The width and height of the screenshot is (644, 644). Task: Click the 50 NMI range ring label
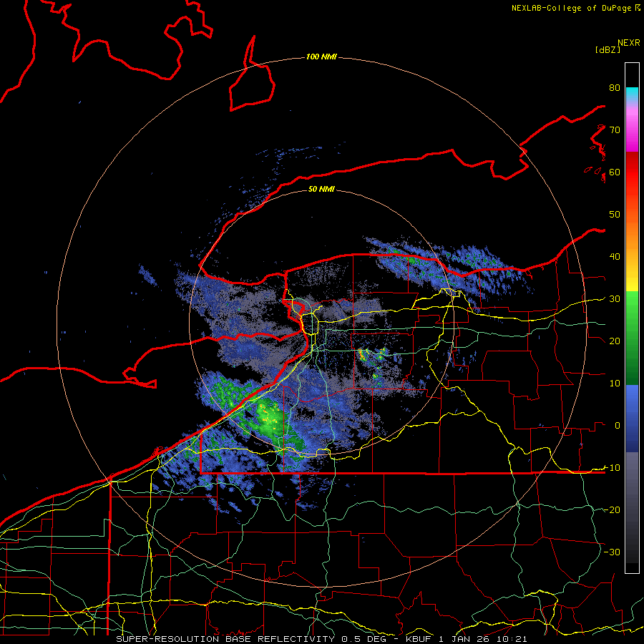pyautogui.click(x=321, y=189)
